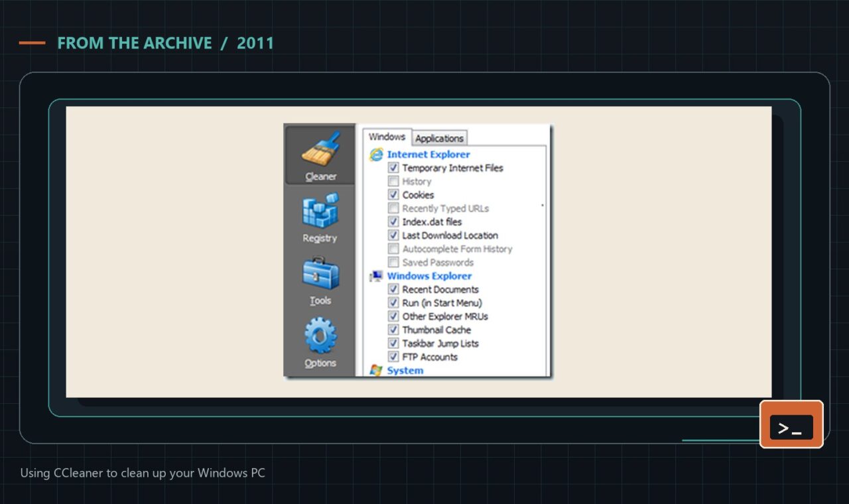Click the Registry label in sidebar
Viewport: 849px width, 504px height.
pyautogui.click(x=320, y=238)
